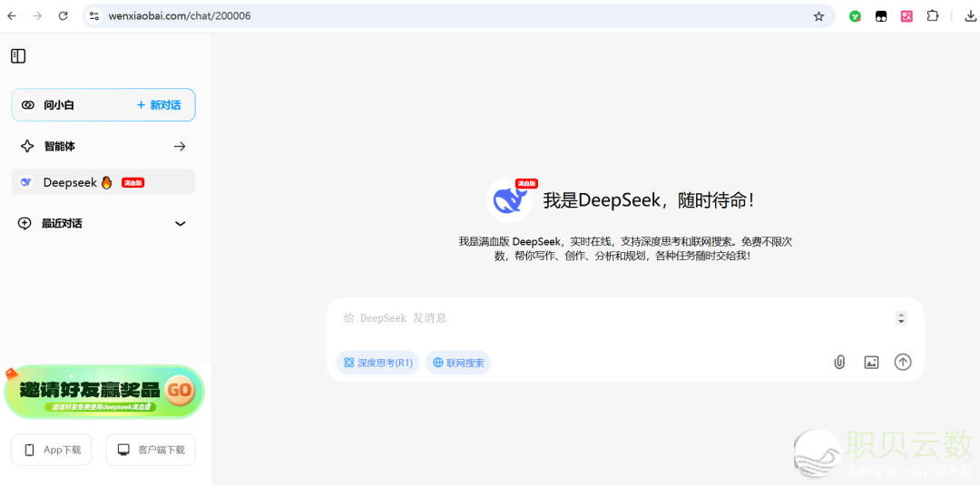Viewport: 980px width, 485px height.
Task: Send message with the up-arrow button
Action: pyautogui.click(x=903, y=362)
